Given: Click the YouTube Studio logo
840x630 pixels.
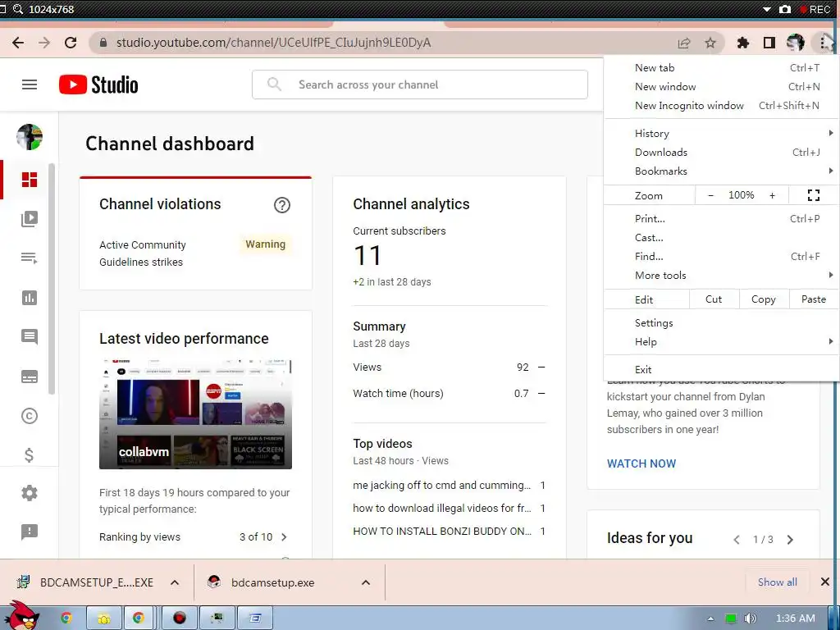Looking at the screenshot, I should (98, 84).
